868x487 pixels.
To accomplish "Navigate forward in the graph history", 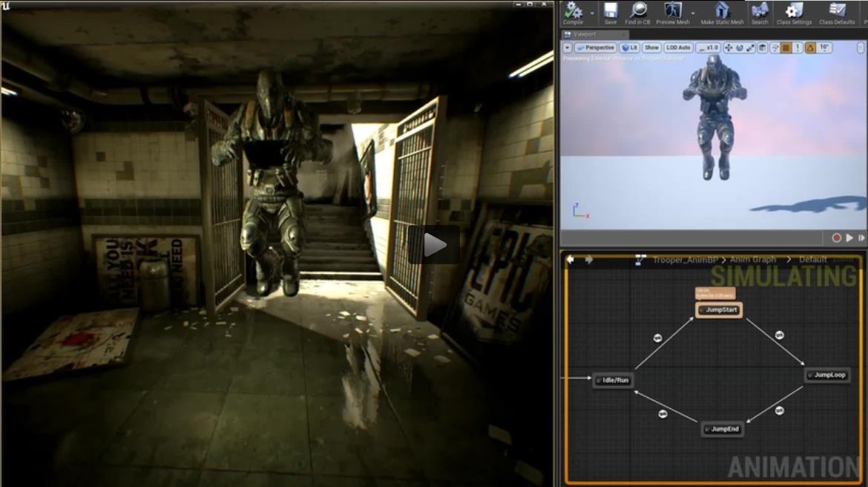I will pos(588,259).
